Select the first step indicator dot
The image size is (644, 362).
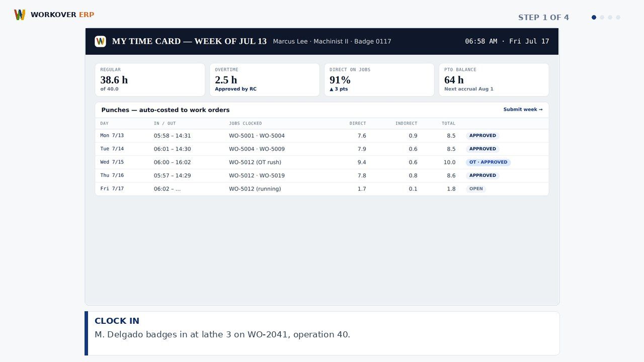click(594, 17)
